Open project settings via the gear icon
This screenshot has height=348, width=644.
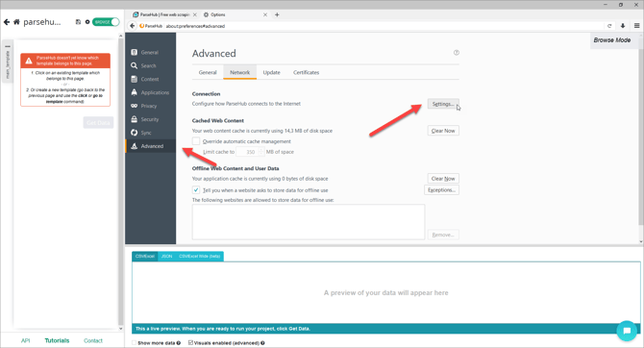pos(87,22)
